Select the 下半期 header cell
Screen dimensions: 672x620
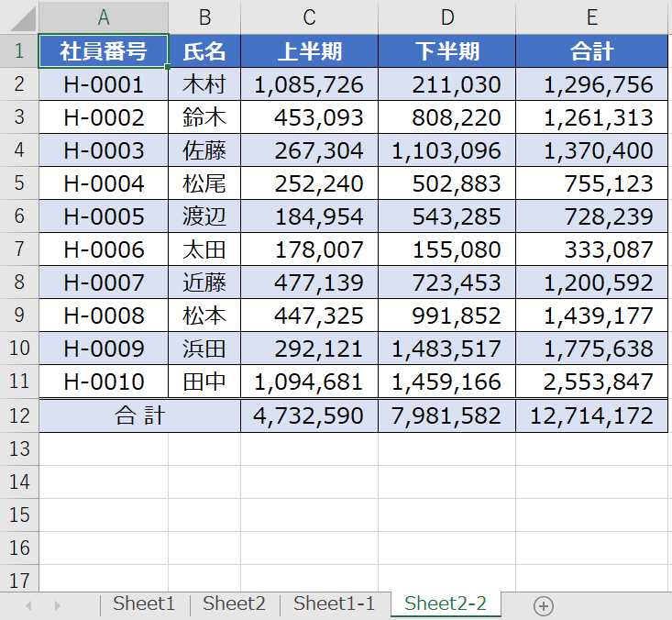pyautogui.click(x=446, y=50)
